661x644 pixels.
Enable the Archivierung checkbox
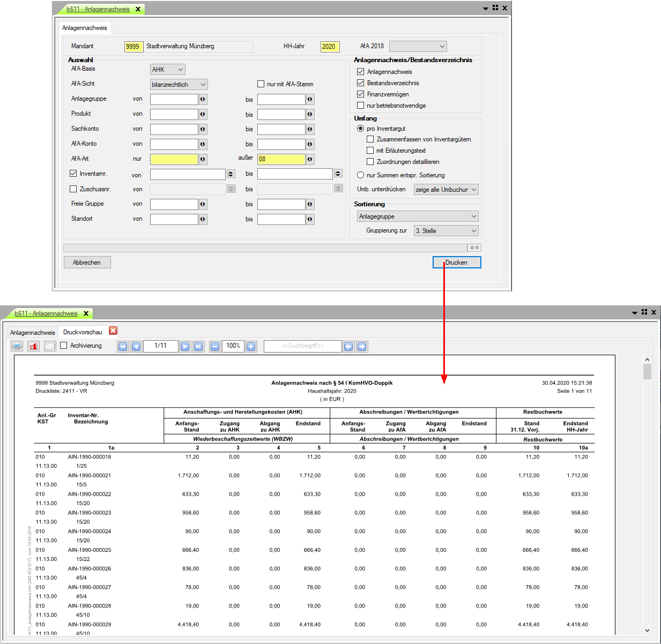[64, 346]
